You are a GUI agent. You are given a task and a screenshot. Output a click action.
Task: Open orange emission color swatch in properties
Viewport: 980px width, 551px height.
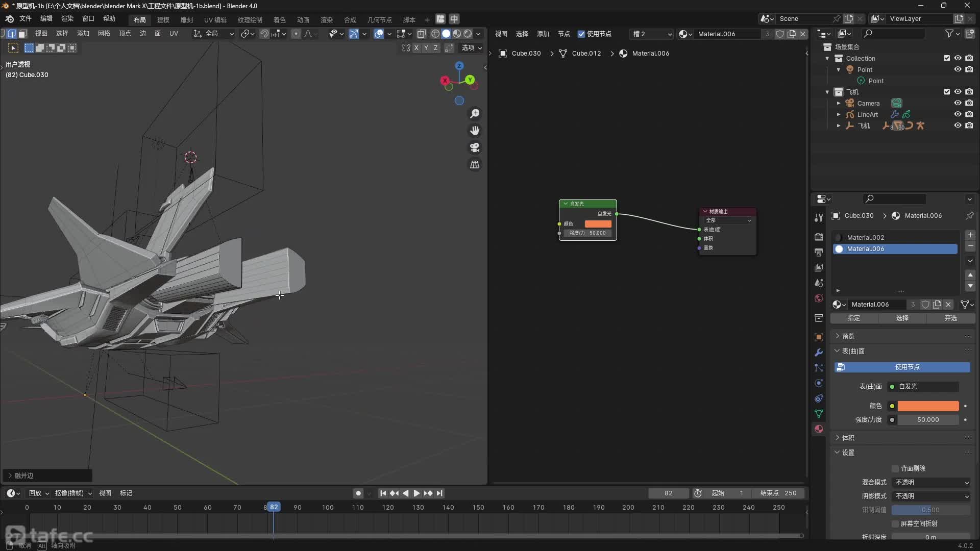928,406
